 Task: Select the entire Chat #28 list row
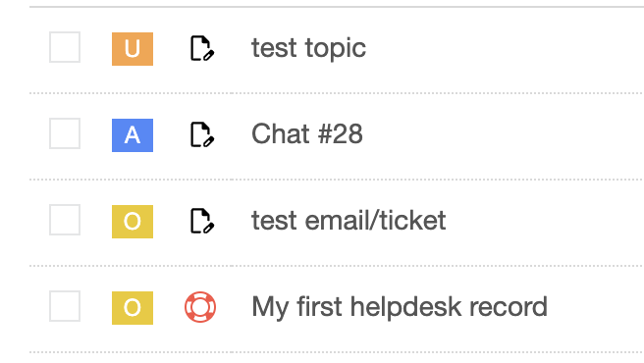click(x=337, y=136)
